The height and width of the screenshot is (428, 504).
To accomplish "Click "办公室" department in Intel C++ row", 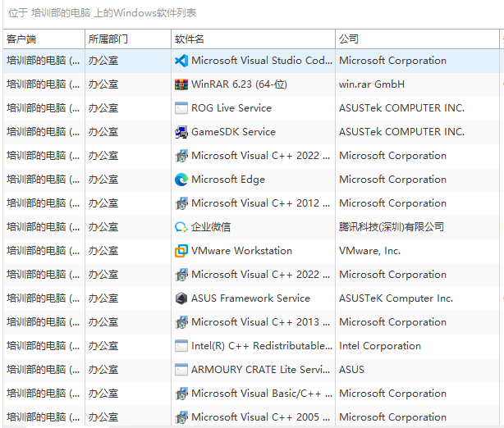I will click(103, 346).
